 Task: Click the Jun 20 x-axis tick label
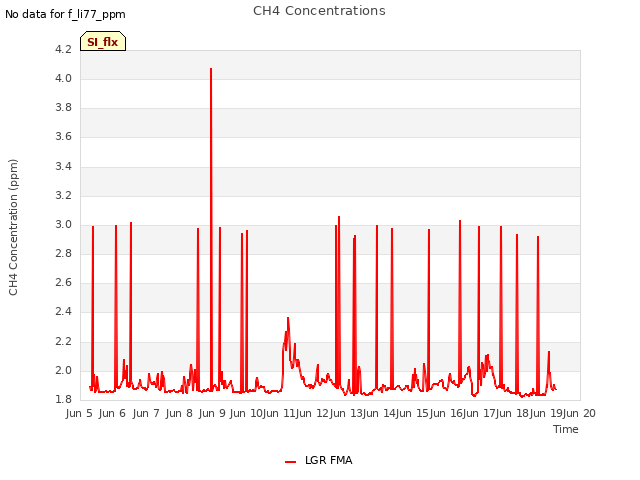tap(580, 413)
